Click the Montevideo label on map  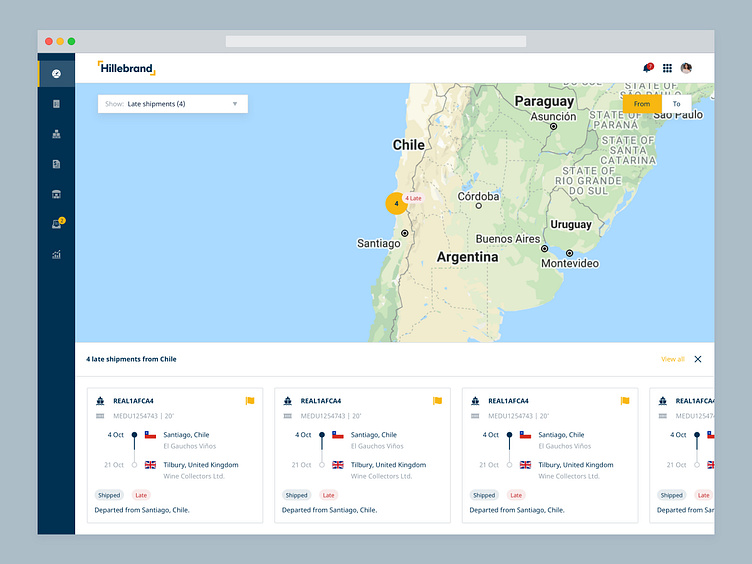570,263
